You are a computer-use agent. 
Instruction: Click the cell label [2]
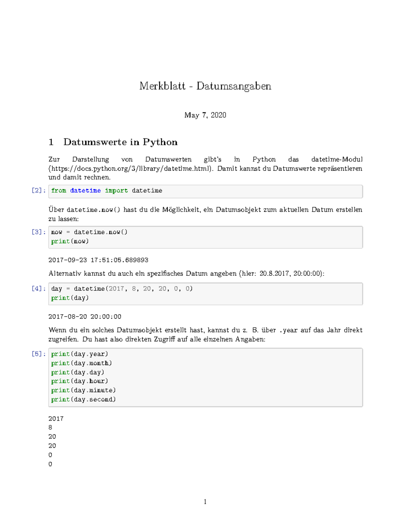pos(38,190)
